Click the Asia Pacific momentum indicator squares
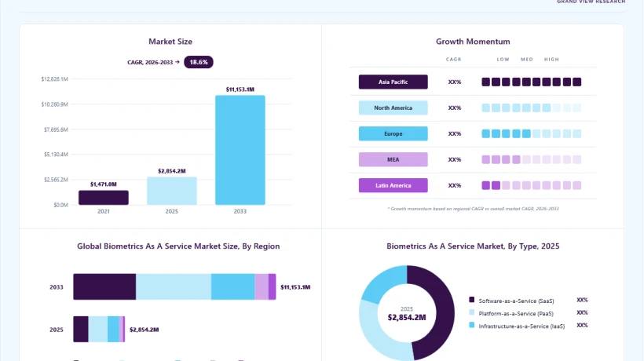644x361 pixels. tap(532, 82)
